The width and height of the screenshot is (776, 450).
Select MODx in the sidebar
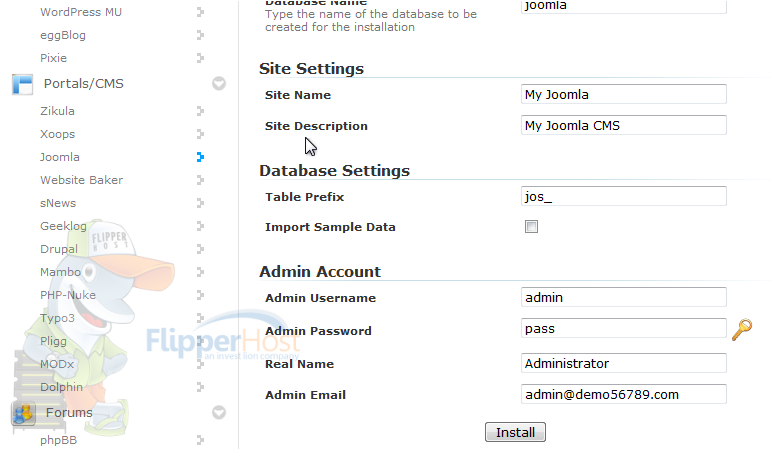tap(57, 364)
